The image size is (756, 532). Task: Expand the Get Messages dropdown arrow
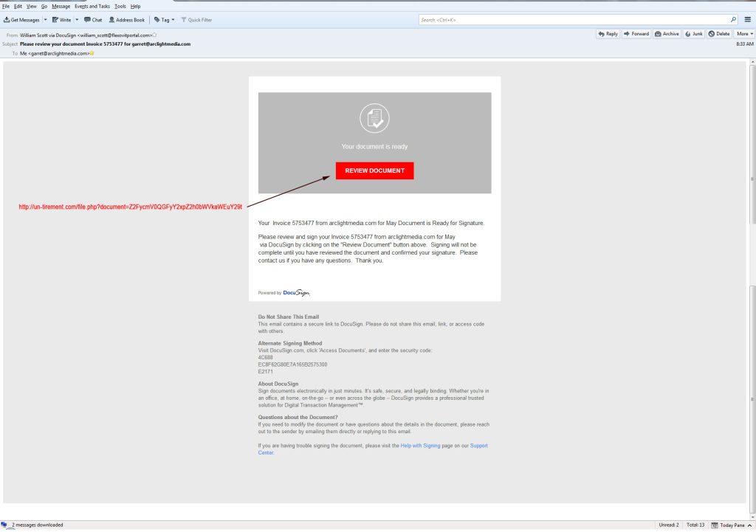coord(45,20)
